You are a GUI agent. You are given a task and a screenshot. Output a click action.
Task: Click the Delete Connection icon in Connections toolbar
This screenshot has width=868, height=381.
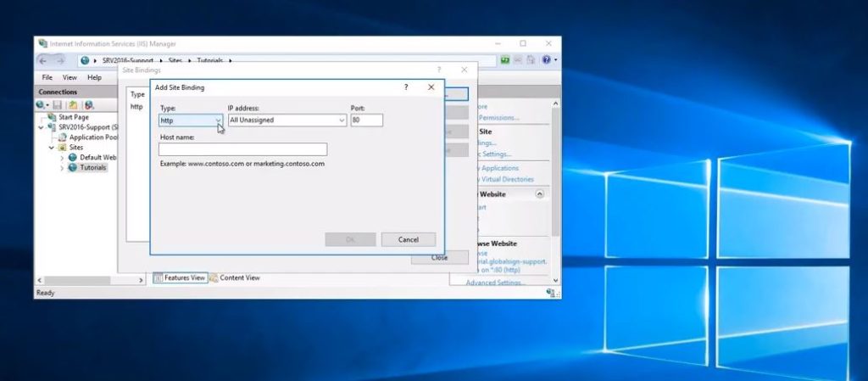tap(88, 104)
